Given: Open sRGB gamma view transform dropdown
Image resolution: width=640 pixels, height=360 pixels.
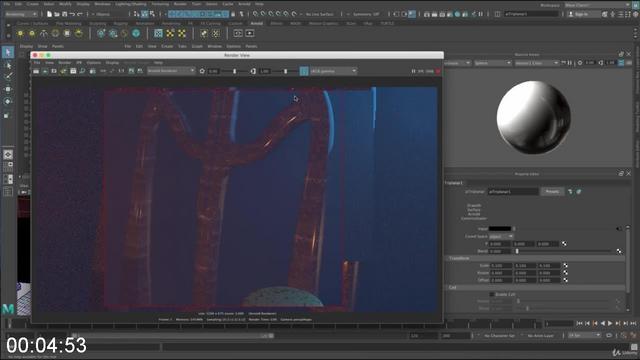Looking at the screenshot, I should pos(333,71).
